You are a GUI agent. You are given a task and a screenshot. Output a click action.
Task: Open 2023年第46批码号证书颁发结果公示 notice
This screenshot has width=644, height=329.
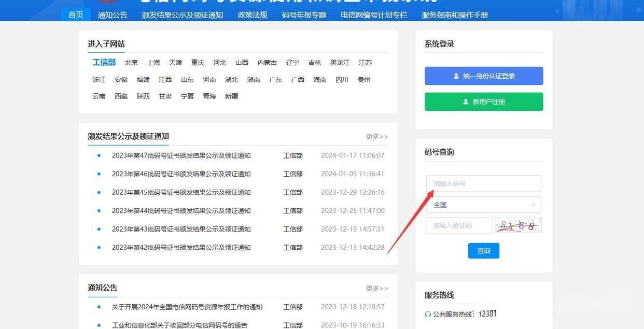click(181, 174)
